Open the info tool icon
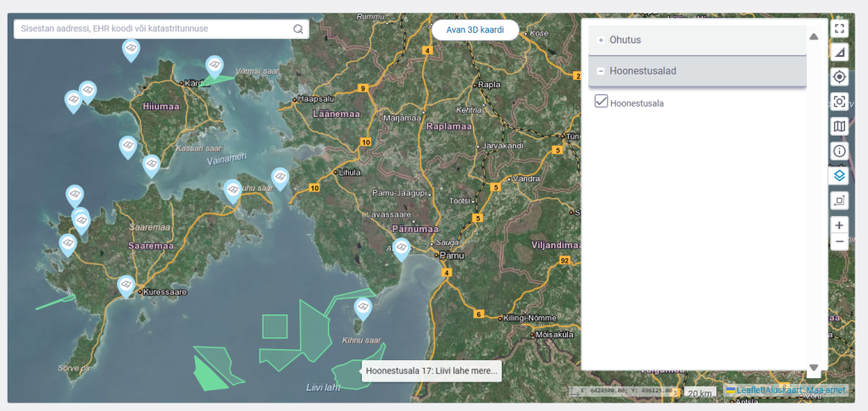Screen dimensions: 868x411 839,151
